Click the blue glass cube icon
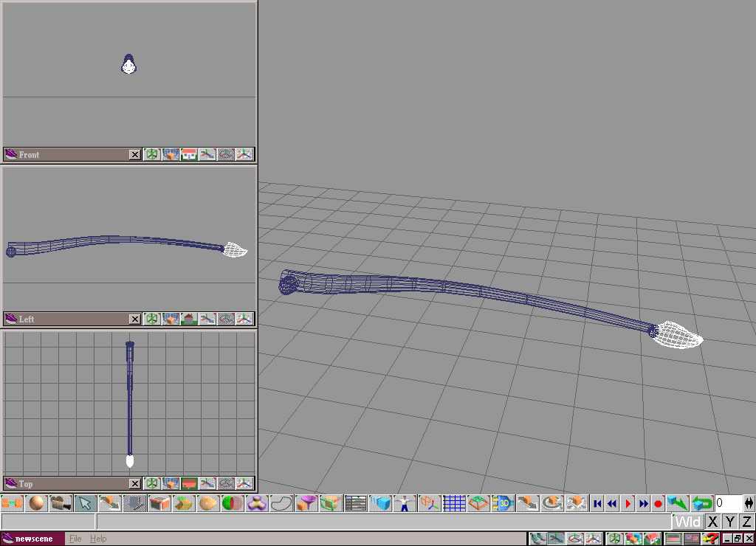 380,504
